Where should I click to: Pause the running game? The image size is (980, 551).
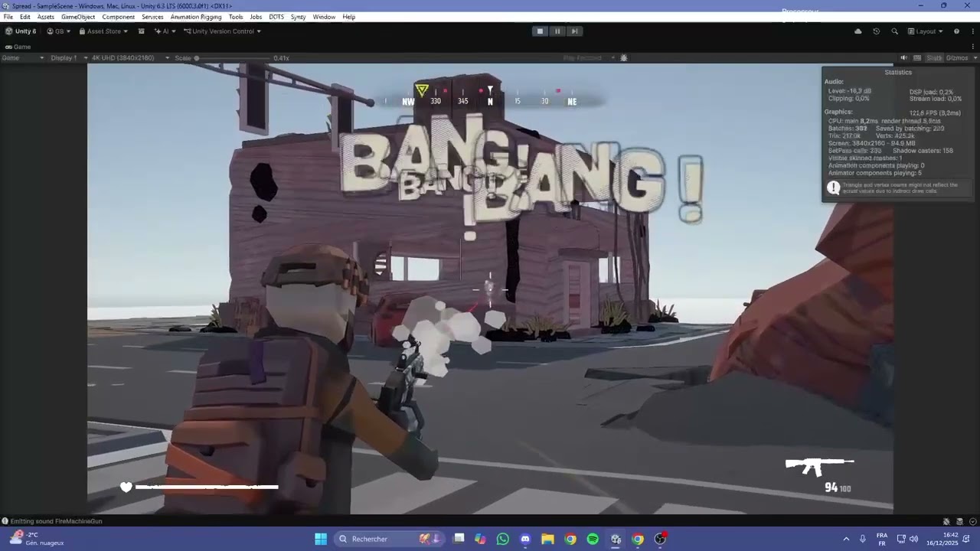[557, 31]
